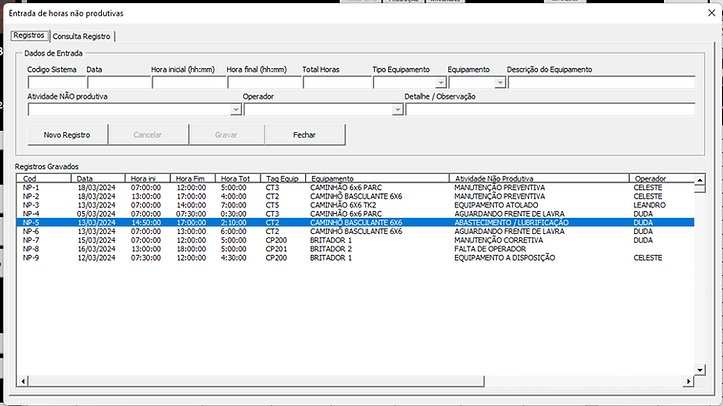Click the 12/03/2024 date cell

(x=96, y=258)
